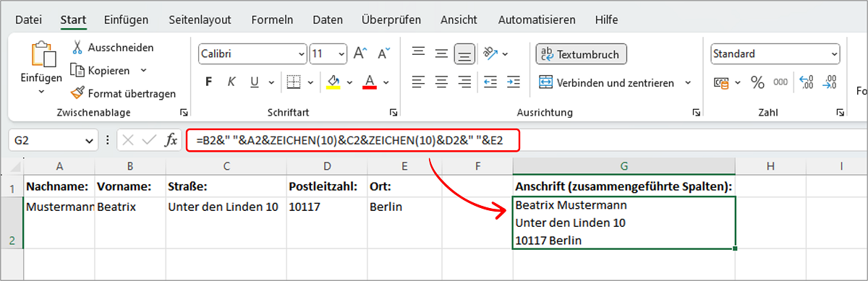The width and height of the screenshot is (868, 281).
Task: Select Format übertragen paintbrush
Action: (x=77, y=93)
